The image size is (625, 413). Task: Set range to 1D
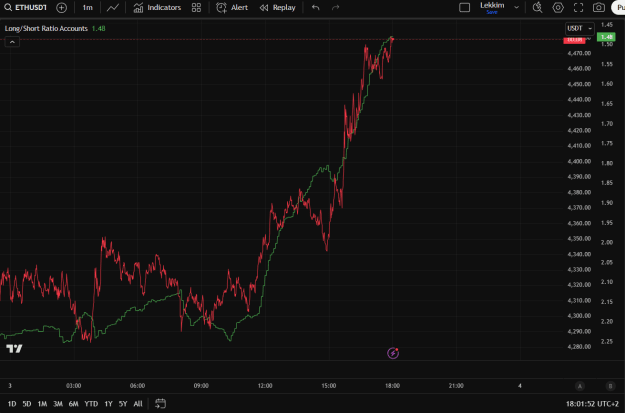pos(12,404)
